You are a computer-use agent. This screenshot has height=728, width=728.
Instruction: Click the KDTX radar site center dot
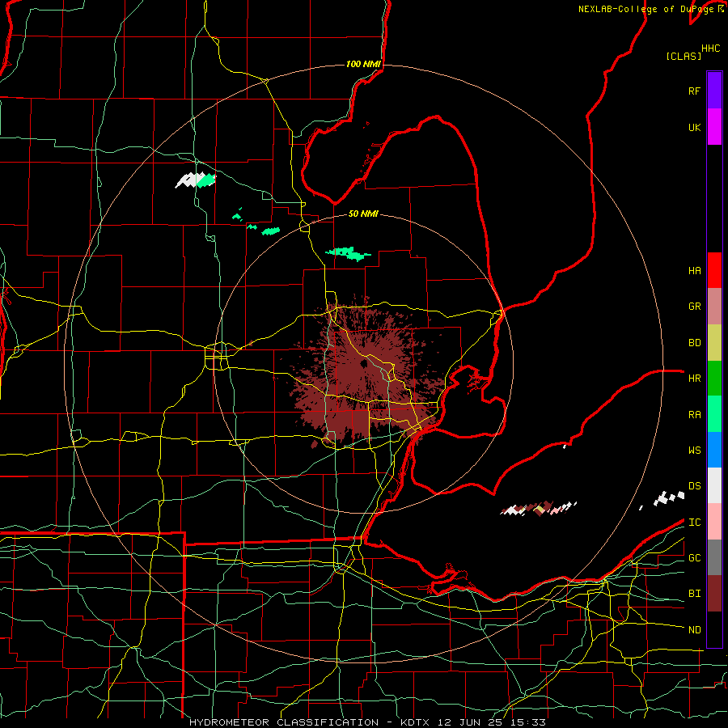(x=362, y=363)
